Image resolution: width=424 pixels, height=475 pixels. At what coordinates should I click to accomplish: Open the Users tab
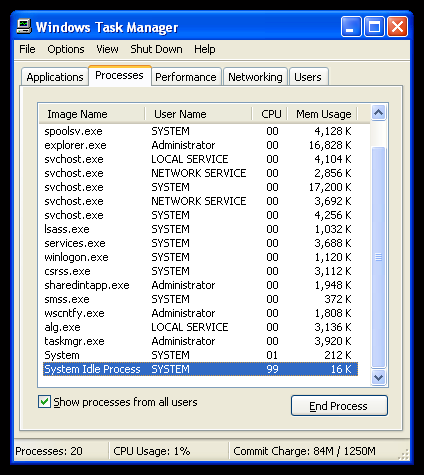(308, 77)
